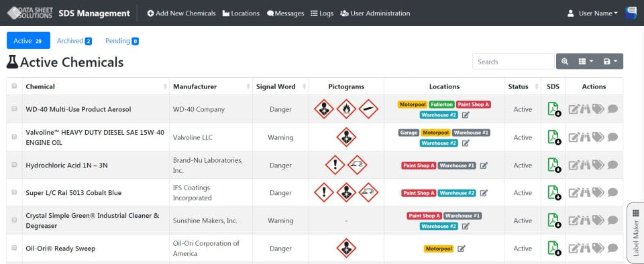The height and width of the screenshot is (264, 644).
Task: Edit the Valvoline HEAVY DUTY DIESEL row
Action: pos(574,137)
